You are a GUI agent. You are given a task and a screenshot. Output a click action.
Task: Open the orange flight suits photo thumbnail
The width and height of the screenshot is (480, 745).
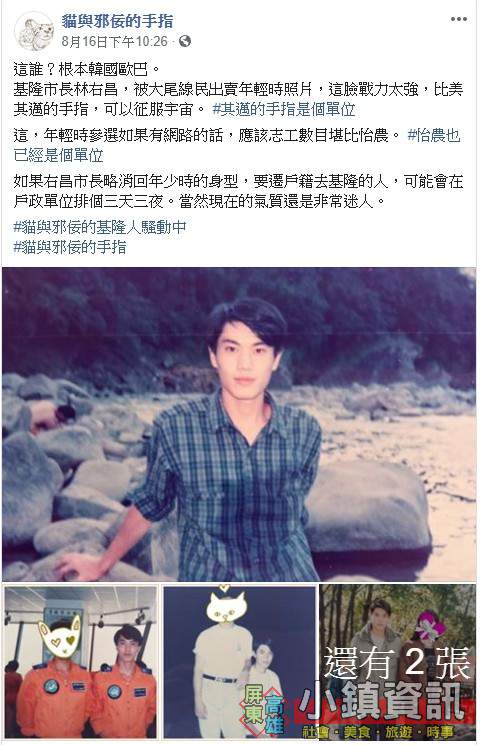click(x=81, y=662)
